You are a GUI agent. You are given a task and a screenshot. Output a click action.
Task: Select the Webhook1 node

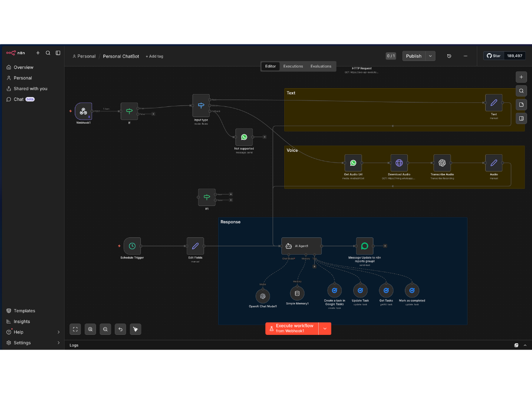83,111
